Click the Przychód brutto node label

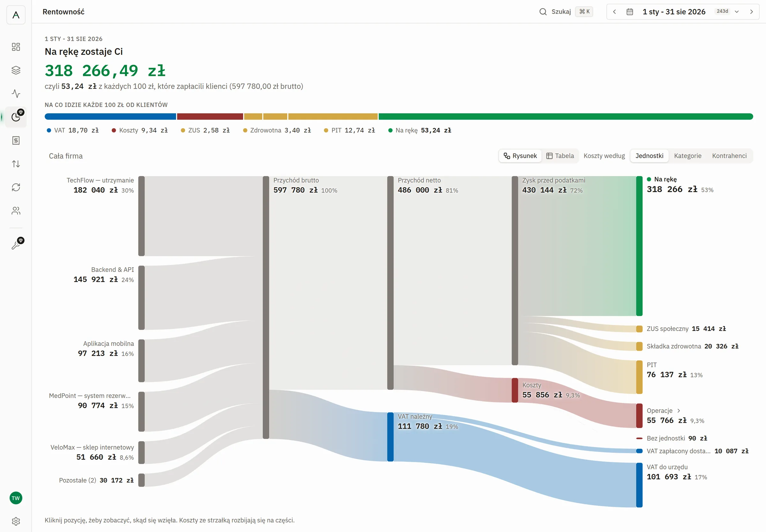click(296, 180)
